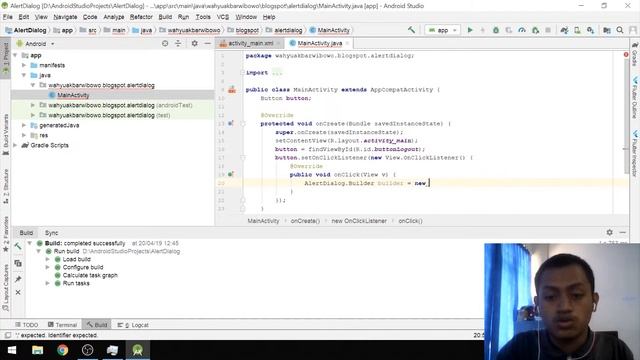Open the Logcat tool window

coord(133,325)
